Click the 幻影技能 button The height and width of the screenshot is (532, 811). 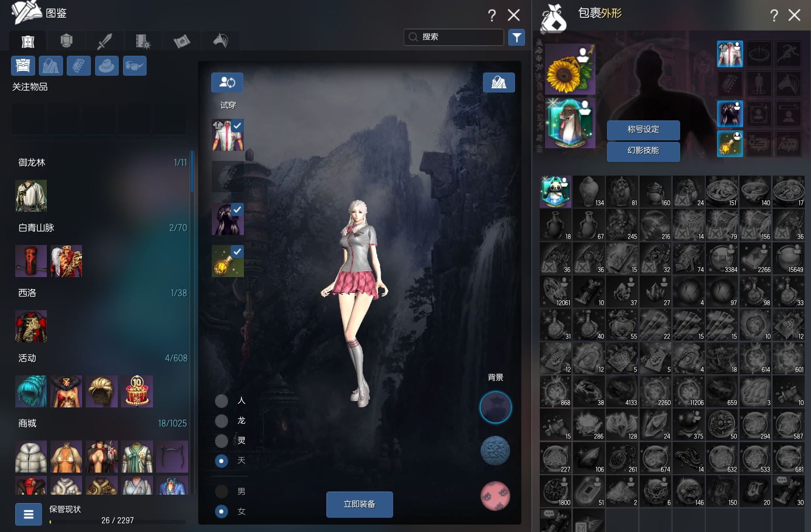click(643, 151)
